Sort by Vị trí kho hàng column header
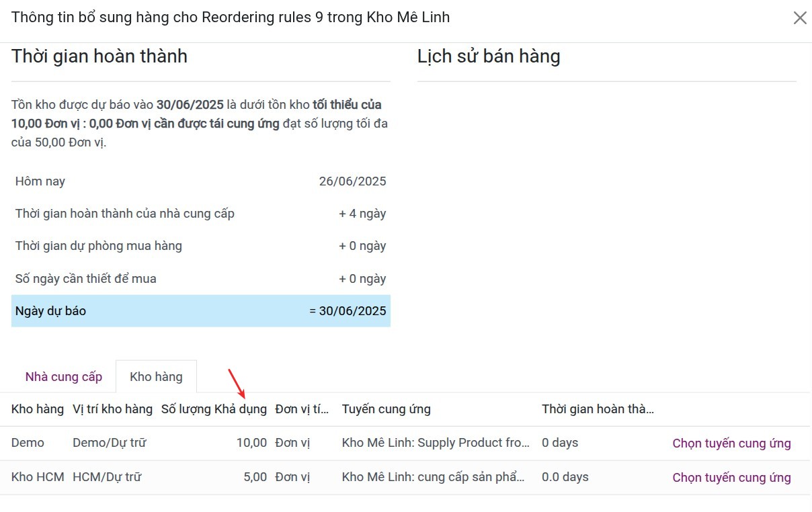This screenshot has width=812, height=512. (x=112, y=409)
